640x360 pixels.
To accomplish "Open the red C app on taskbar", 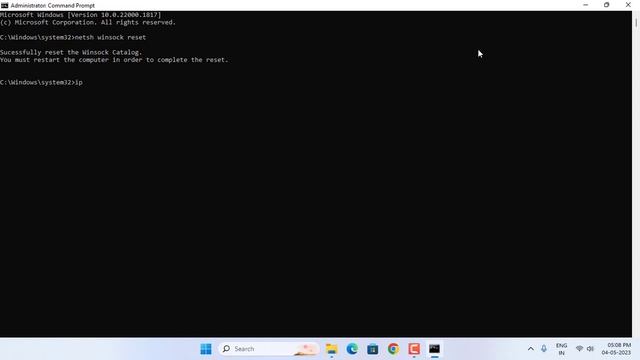I will [414, 349].
